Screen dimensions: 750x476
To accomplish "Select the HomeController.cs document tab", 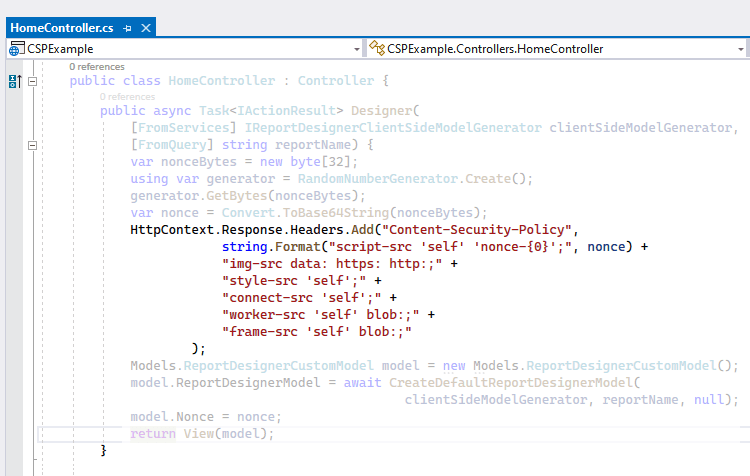I will pos(62,28).
